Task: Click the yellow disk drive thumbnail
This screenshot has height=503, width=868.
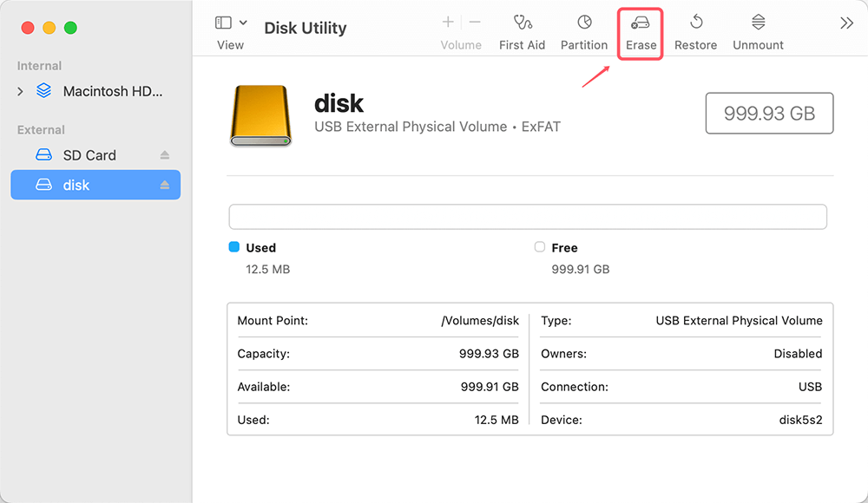Action: point(260,113)
